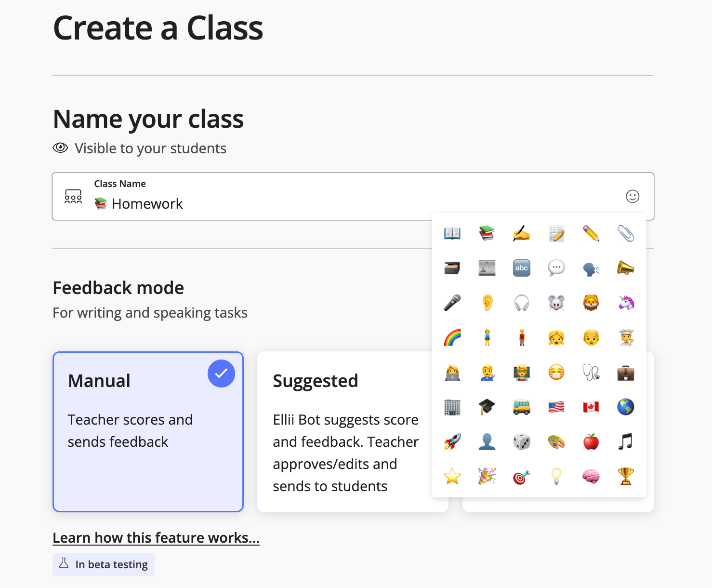
Task: Pick the paintbrush palette emoji
Action: [x=556, y=441]
